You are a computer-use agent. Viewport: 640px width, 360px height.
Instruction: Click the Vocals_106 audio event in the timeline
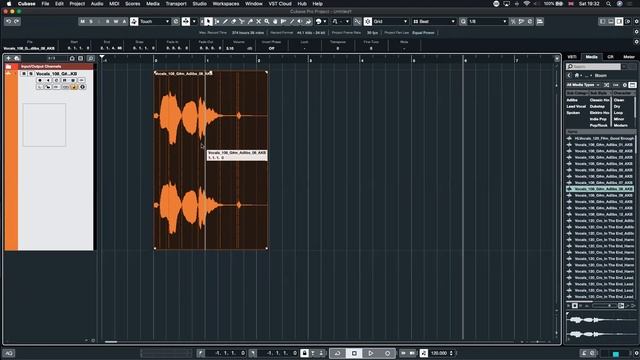click(211, 160)
